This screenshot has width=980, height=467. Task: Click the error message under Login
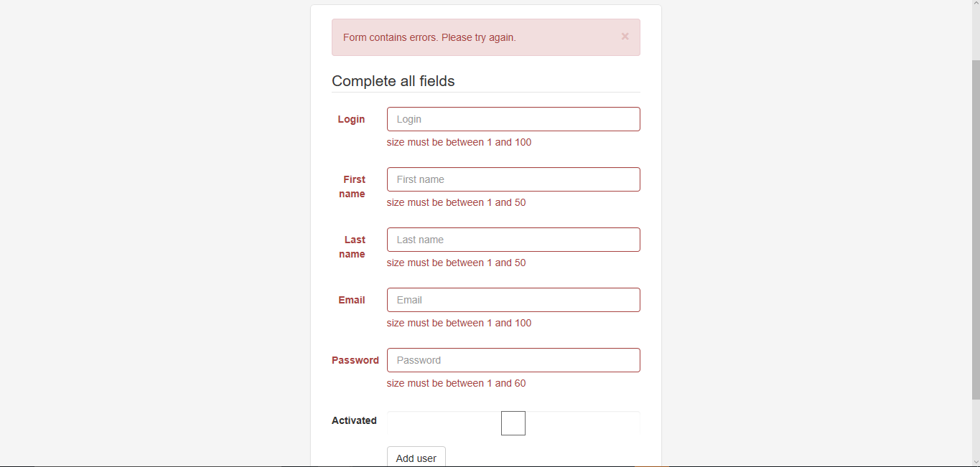coord(459,142)
